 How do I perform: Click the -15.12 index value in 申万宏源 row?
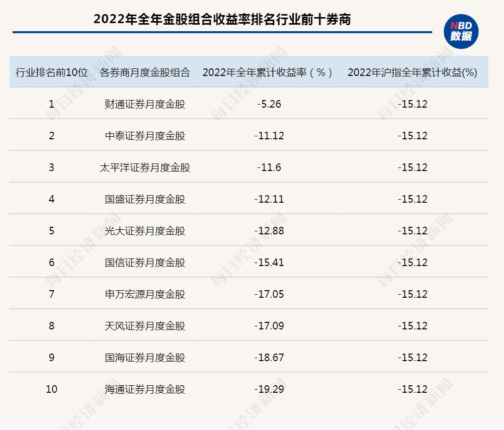coord(412,294)
